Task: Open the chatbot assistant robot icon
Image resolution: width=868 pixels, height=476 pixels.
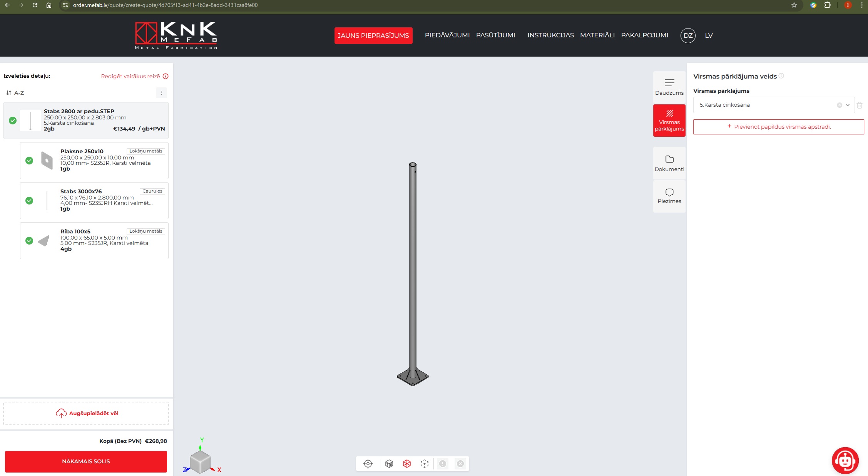Action: coord(845,460)
